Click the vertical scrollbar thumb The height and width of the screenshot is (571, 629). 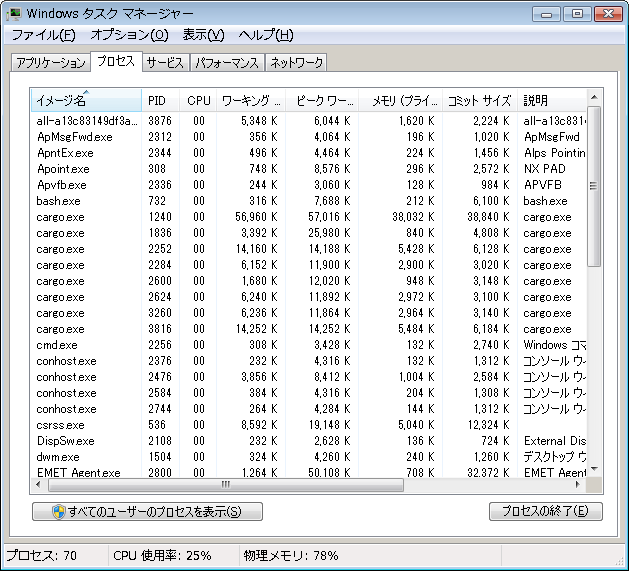pyautogui.click(x=594, y=186)
